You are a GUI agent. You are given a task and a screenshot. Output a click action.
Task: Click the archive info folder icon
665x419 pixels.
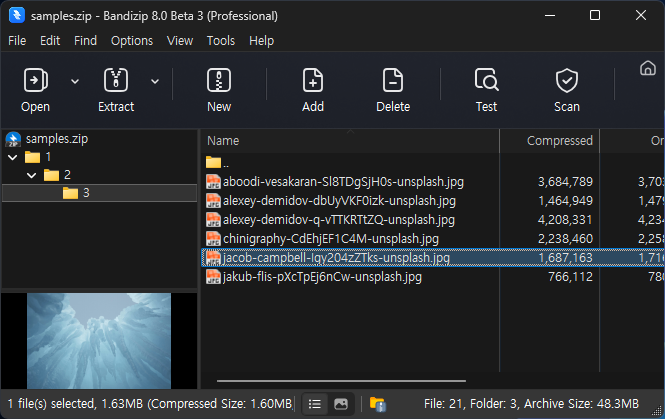[377, 404]
